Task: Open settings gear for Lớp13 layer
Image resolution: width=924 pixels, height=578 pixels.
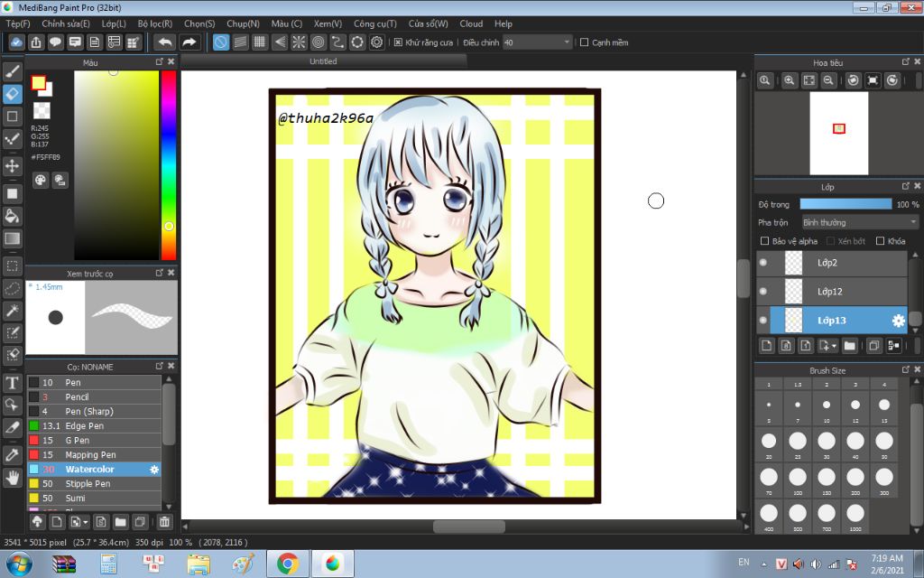Action: pos(898,321)
